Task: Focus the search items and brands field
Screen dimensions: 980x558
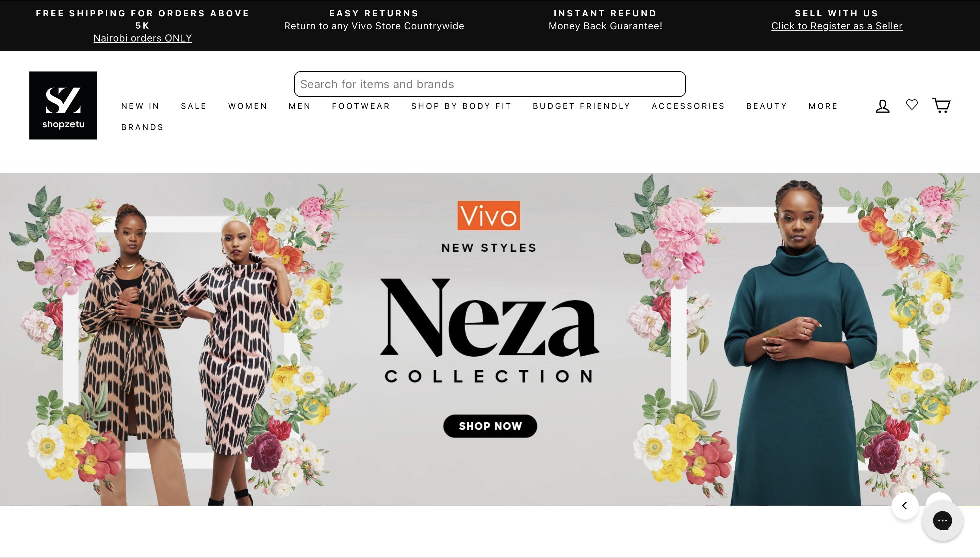Action: (490, 84)
